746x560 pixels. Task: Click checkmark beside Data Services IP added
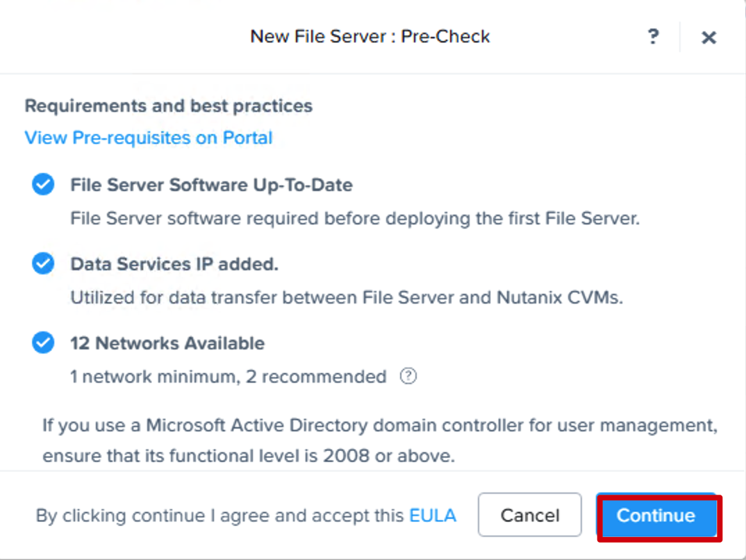click(x=43, y=263)
